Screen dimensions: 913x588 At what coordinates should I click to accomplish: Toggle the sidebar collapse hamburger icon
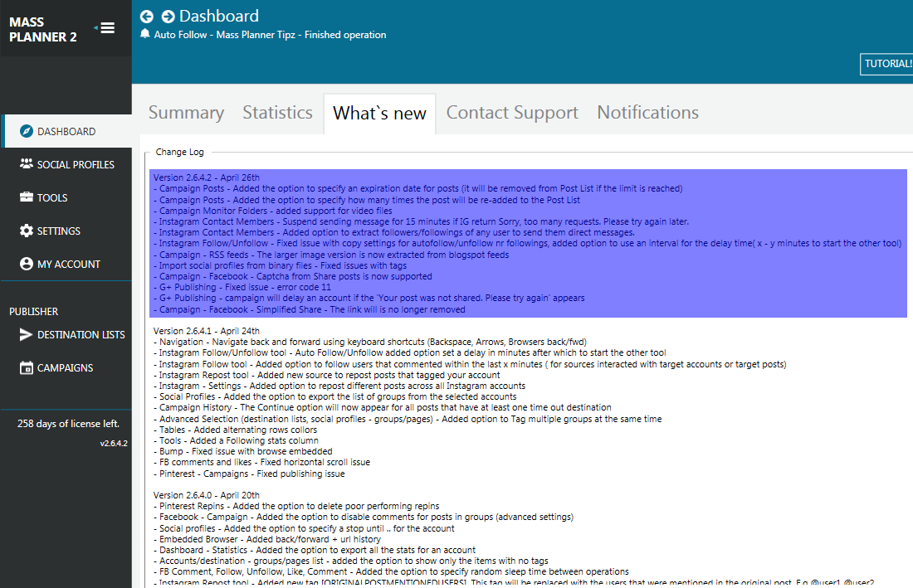pyautogui.click(x=105, y=28)
